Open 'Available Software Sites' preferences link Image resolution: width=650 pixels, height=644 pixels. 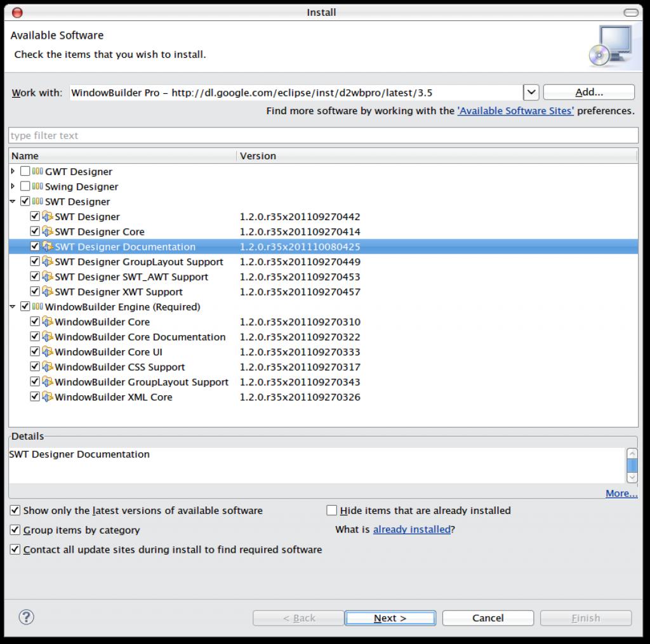515,110
